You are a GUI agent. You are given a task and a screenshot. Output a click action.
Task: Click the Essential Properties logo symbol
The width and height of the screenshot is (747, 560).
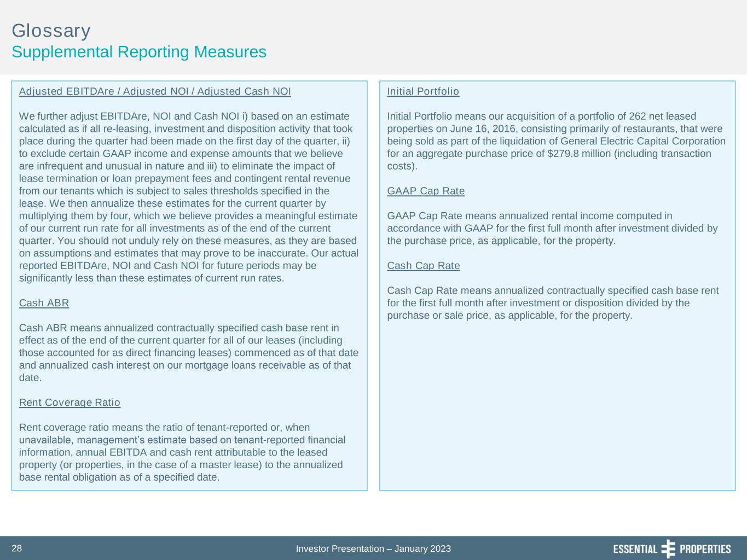pyautogui.click(x=668, y=549)
